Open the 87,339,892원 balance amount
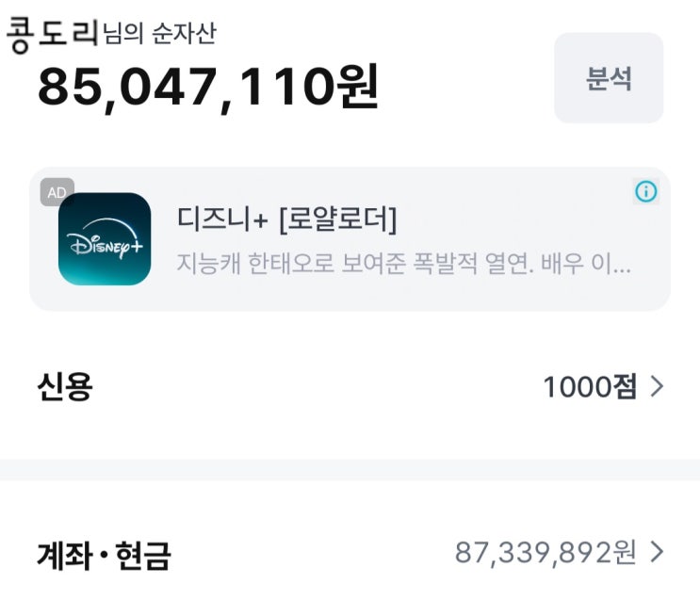Viewport: 700px width, 616px height. coord(545,553)
